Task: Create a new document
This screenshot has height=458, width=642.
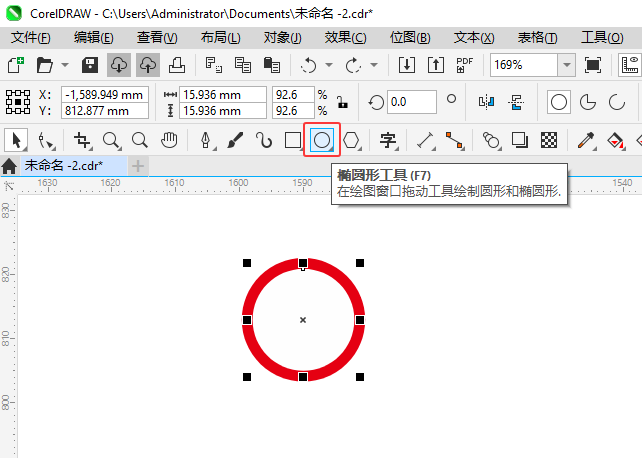Action: click(16, 65)
